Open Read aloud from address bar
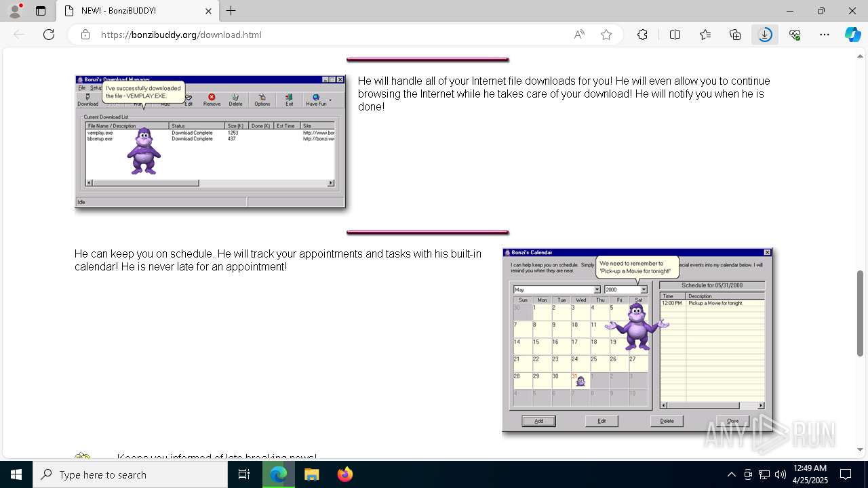Screen dimensions: 868x488 coord(579,35)
